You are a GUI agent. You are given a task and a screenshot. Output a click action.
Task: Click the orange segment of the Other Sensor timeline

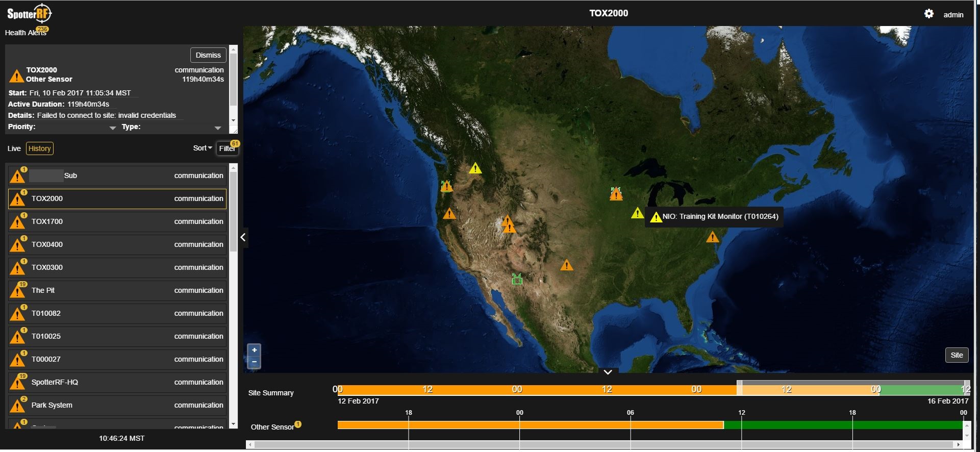coord(531,425)
